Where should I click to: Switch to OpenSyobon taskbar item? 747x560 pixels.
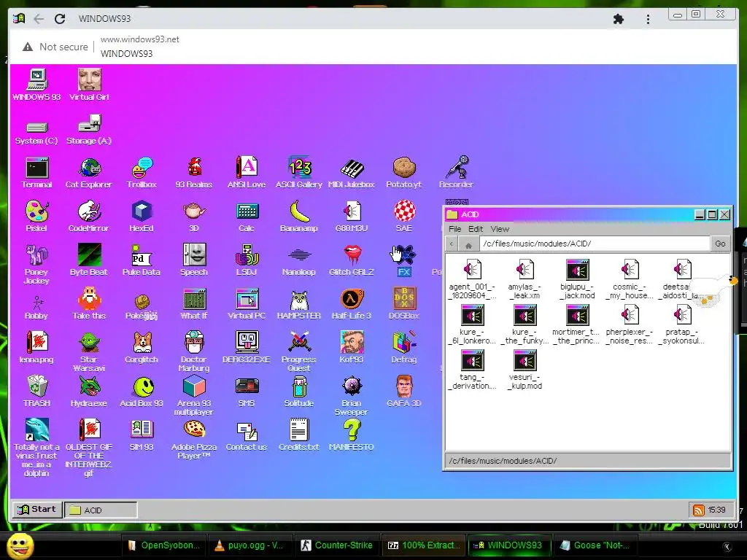[164, 545]
